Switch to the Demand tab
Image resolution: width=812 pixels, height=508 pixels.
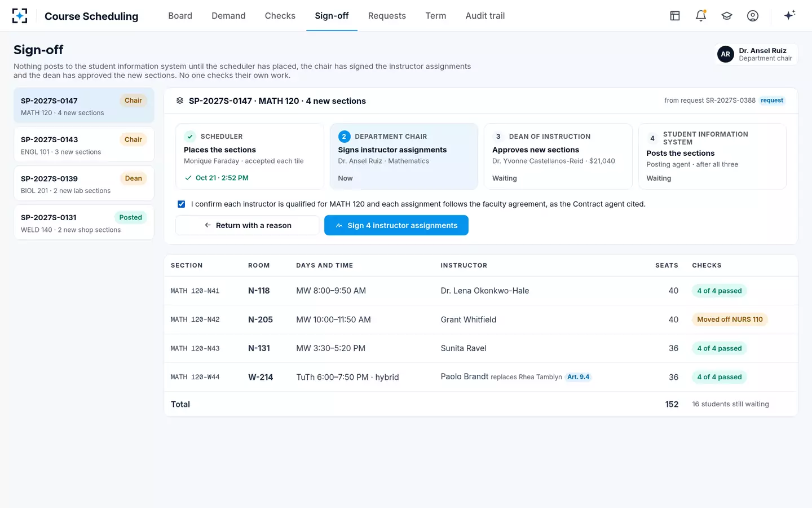pos(228,16)
